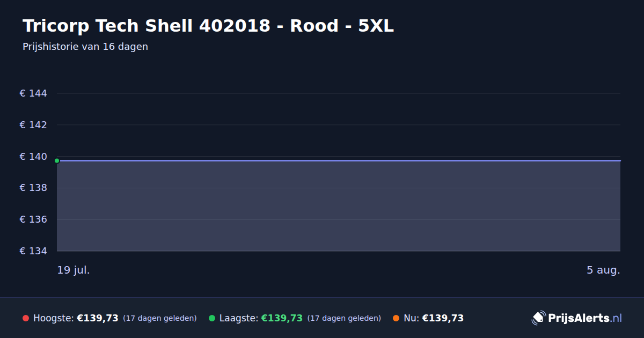Screen dimensions: 644x338
Task: Click the 5 aug. date axis label
Action: click(x=603, y=270)
